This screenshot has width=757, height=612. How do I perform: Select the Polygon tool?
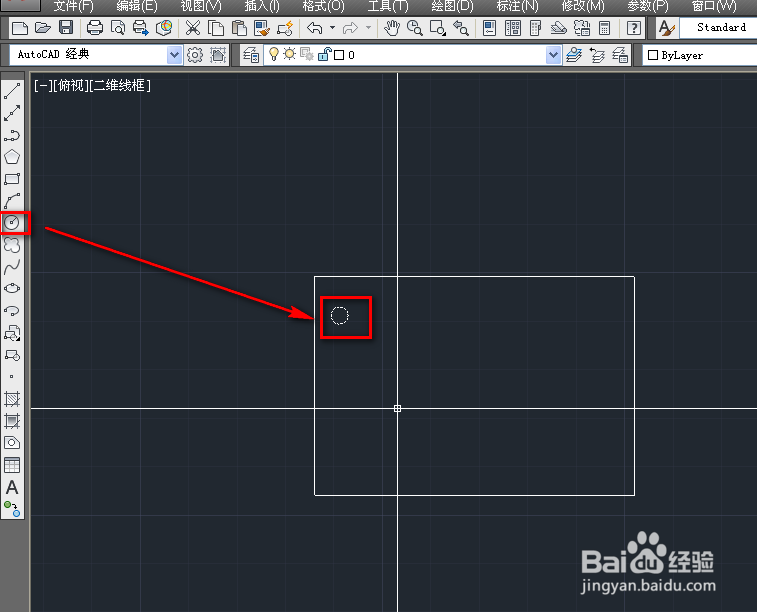[12, 157]
